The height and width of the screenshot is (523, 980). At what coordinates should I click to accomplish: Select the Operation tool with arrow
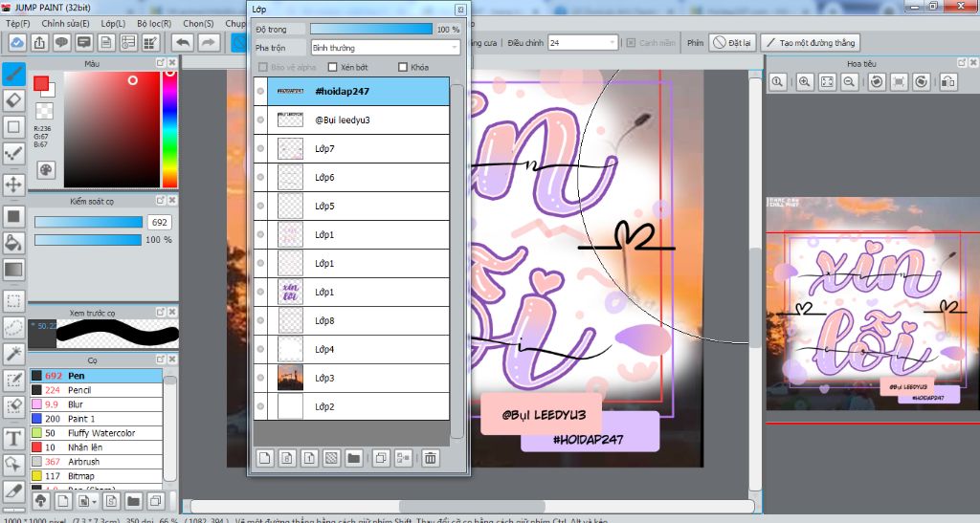click(x=13, y=465)
